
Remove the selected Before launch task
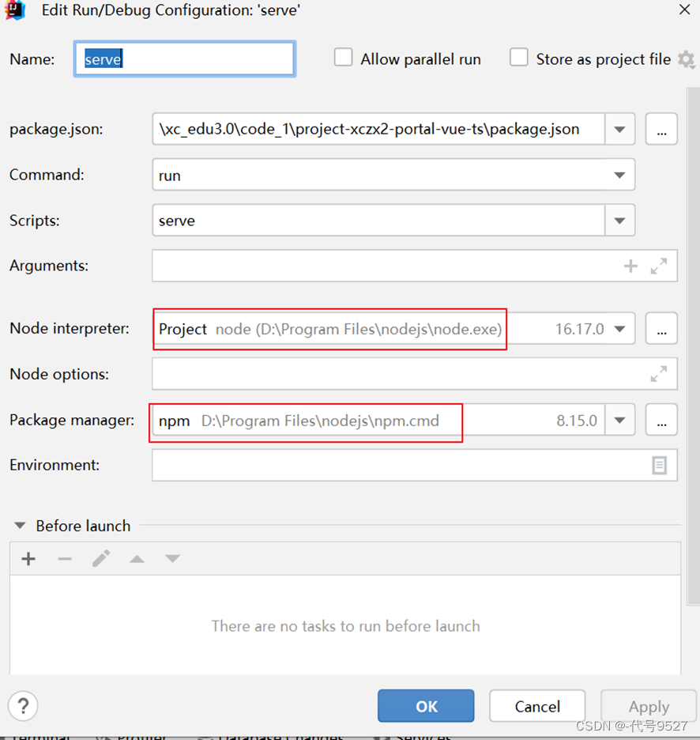point(65,559)
